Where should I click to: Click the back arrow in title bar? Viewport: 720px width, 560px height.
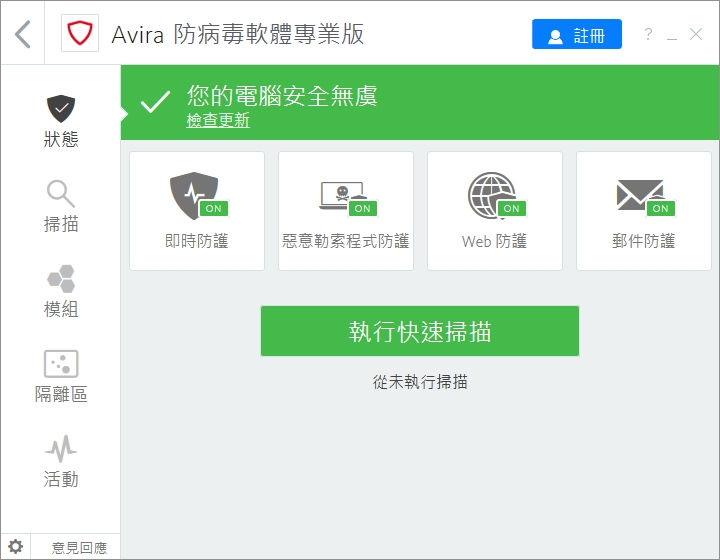tap(24, 34)
